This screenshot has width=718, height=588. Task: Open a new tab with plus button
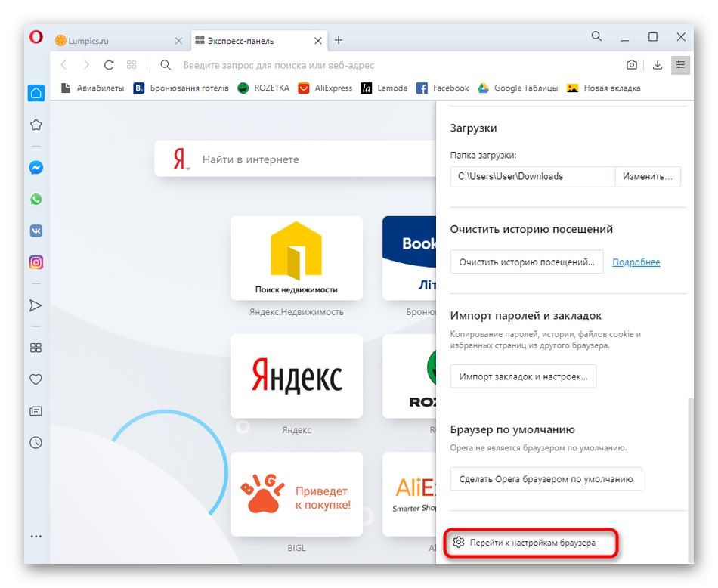click(339, 40)
